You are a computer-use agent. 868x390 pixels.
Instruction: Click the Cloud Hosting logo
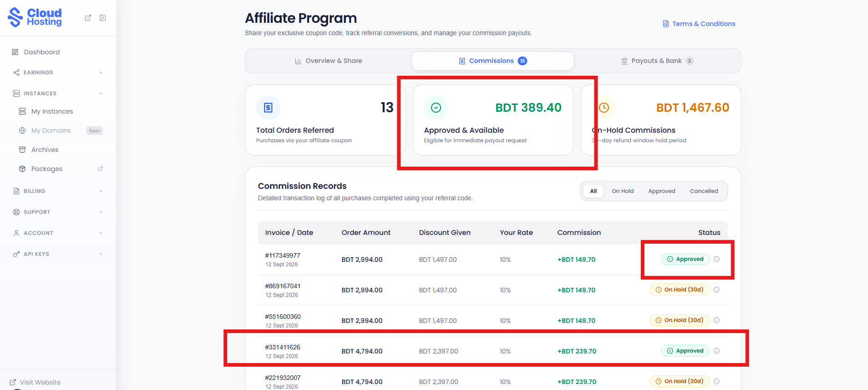click(x=35, y=17)
